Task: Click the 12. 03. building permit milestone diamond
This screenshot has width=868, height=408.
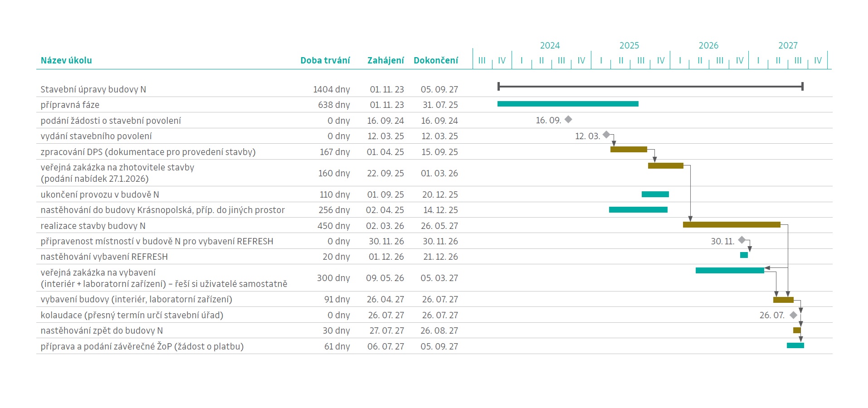Action: coord(606,135)
